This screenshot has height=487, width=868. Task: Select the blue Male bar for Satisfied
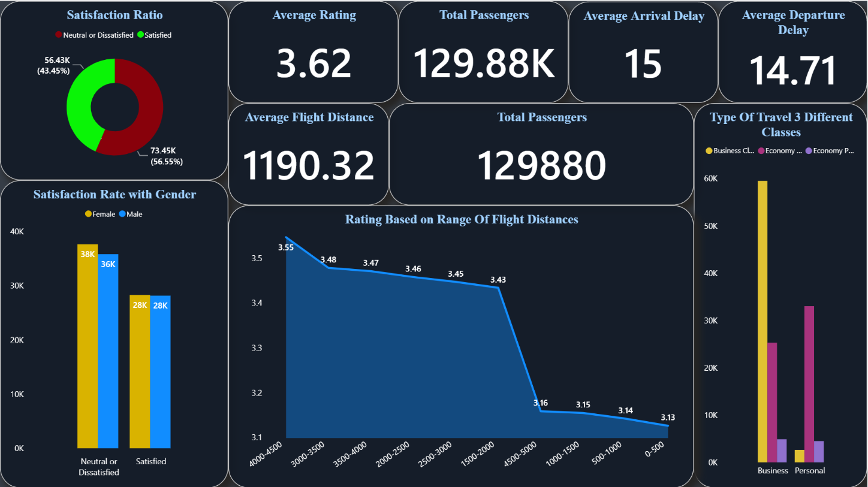coord(160,372)
